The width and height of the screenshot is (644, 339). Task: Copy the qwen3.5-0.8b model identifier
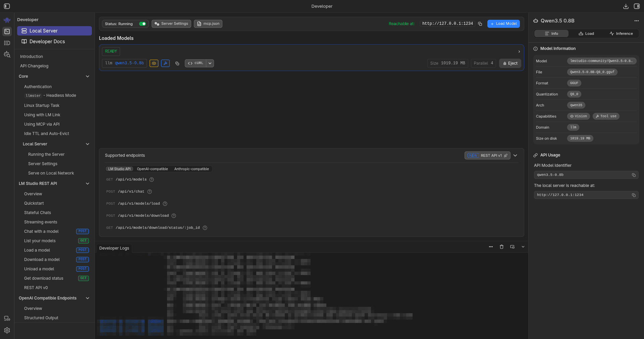177,63
